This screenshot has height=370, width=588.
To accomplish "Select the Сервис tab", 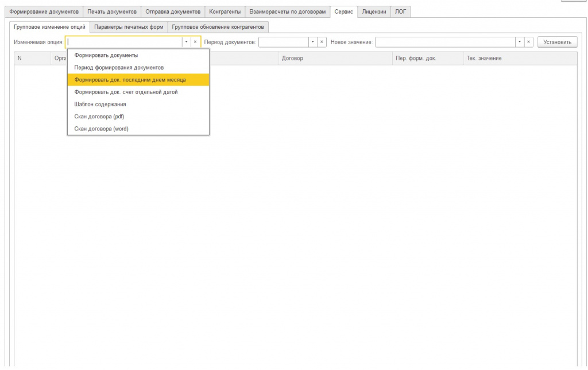I will 343,11.
